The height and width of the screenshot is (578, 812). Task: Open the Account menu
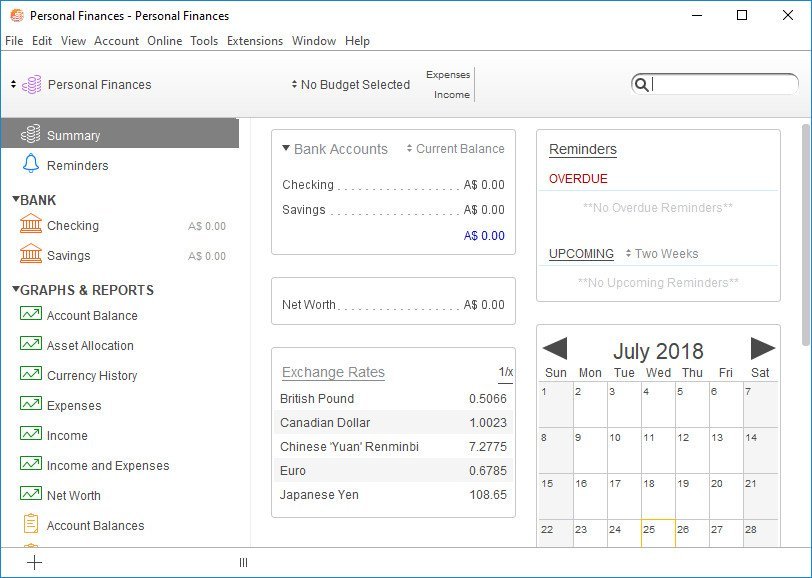116,41
